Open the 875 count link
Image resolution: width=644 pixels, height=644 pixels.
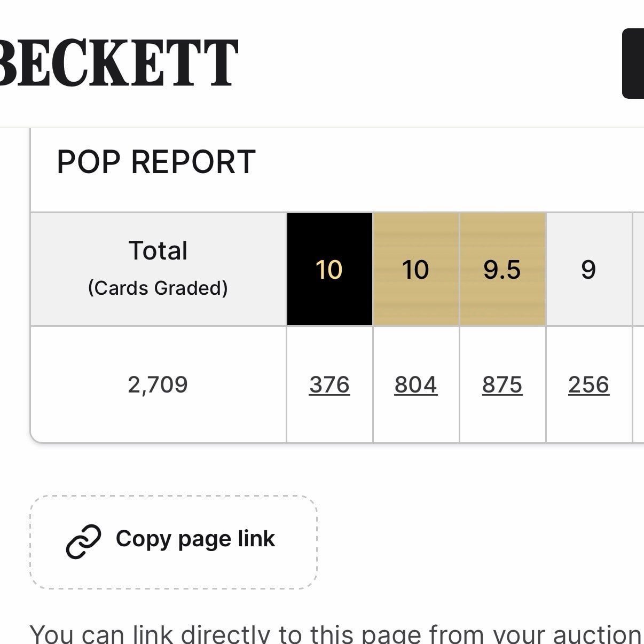502,384
